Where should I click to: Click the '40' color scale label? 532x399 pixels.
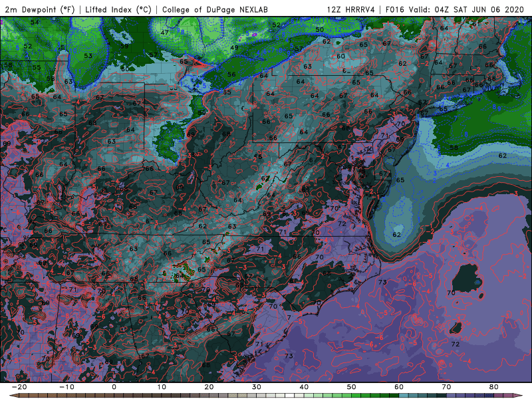tap(304, 387)
